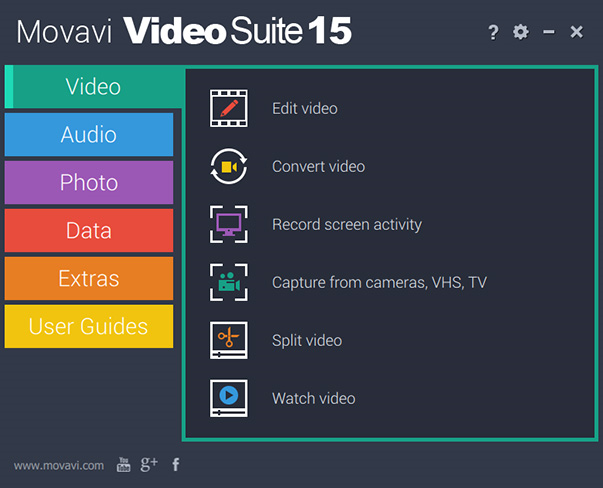Viewport: 603px width, 488px height.
Task: Close the Movavi Video Suite window
Action: (x=576, y=32)
